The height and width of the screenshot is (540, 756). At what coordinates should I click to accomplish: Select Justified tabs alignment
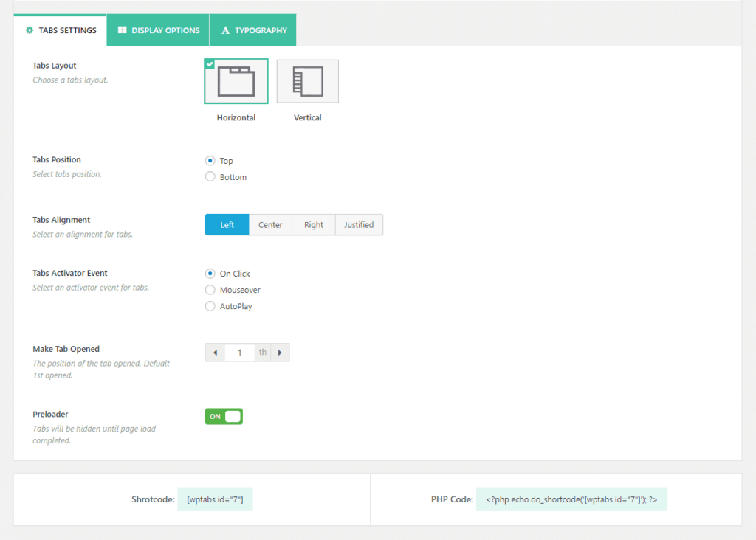click(x=359, y=224)
